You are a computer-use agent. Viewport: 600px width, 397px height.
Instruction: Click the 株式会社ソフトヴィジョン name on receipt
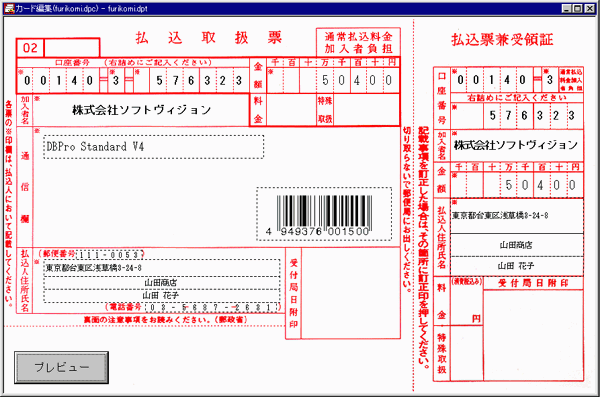click(x=516, y=145)
